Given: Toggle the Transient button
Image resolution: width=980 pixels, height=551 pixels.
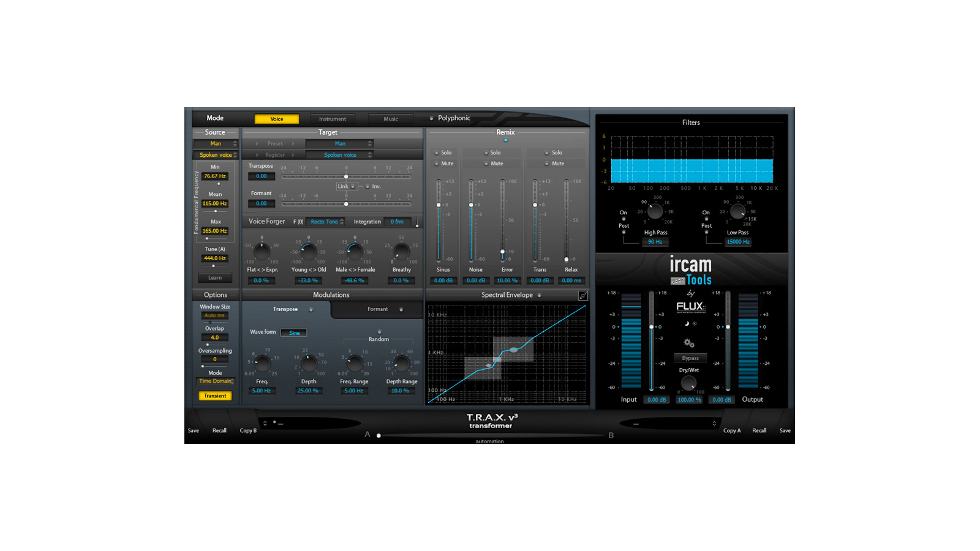Looking at the screenshot, I should click(x=215, y=396).
